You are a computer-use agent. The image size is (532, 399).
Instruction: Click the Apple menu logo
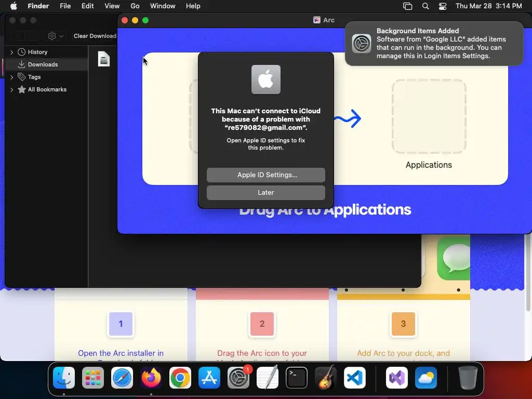point(14,6)
